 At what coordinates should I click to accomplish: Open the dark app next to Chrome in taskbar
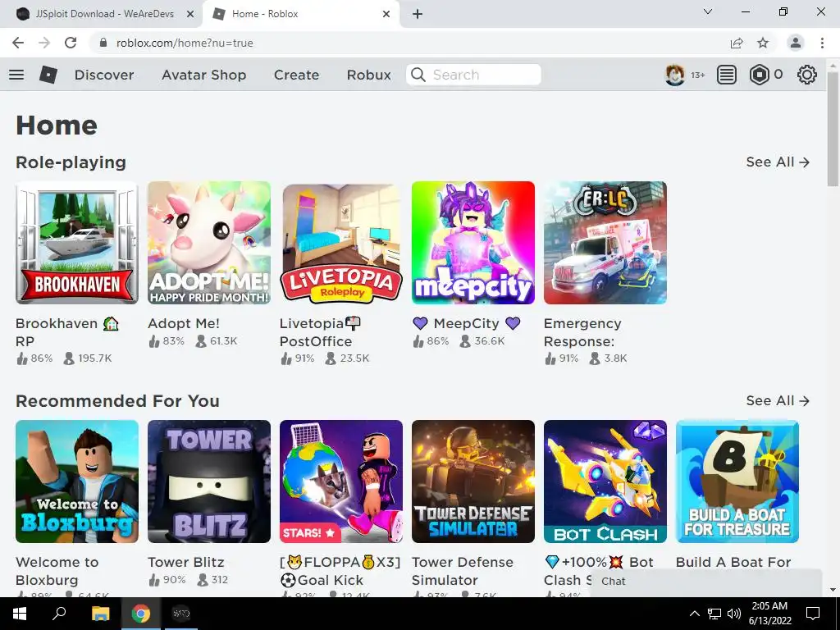(181, 614)
